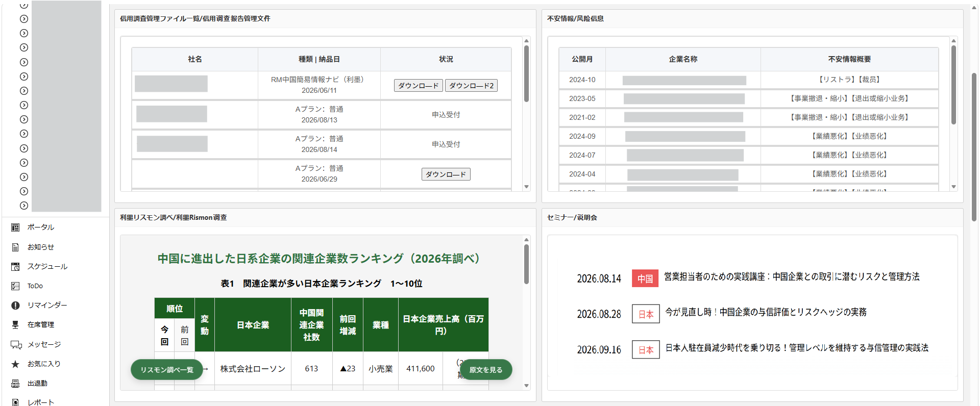The image size is (980, 406).
Task: Select the 2024-07 date cell
Action: coord(582,155)
